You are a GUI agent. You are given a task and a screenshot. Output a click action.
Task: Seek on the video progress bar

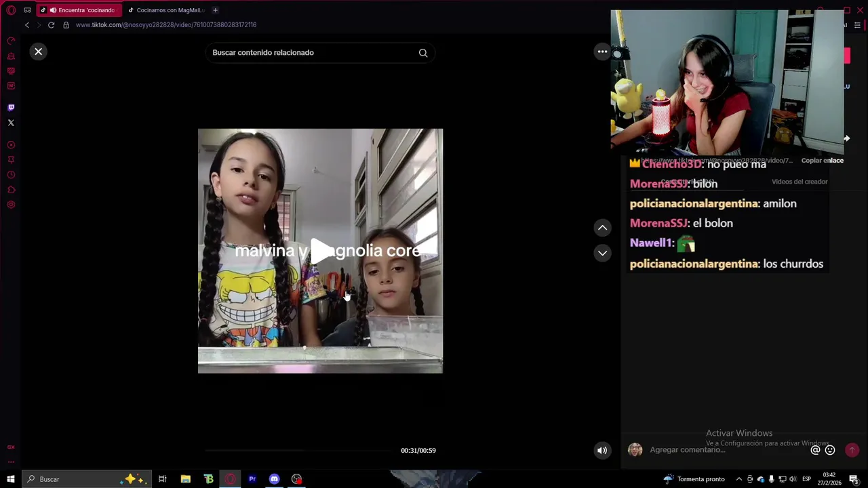[298, 450]
